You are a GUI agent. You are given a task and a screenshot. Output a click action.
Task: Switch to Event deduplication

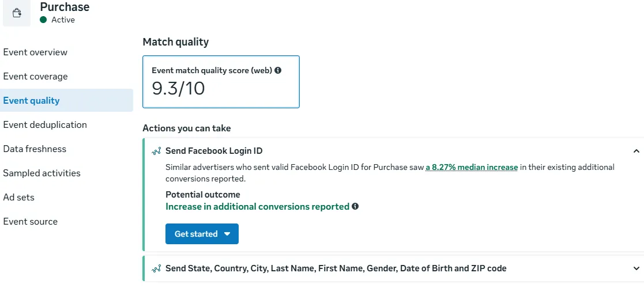click(45, 125)
